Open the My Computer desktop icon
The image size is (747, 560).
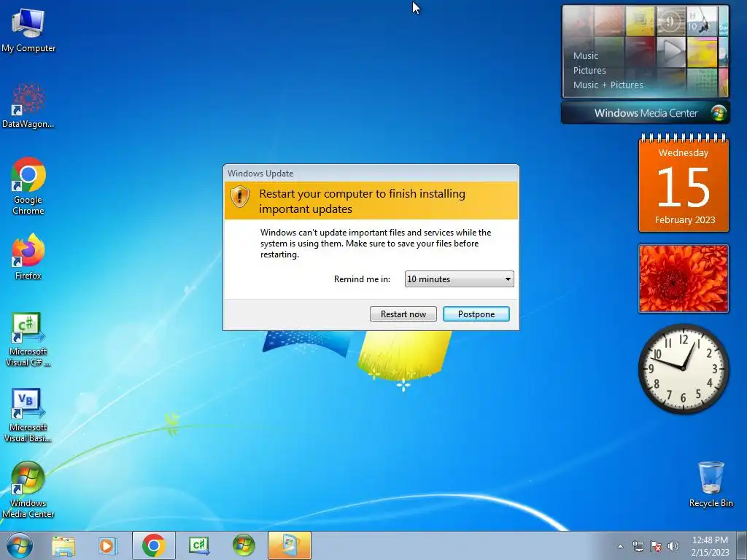[x=28, y=29]
